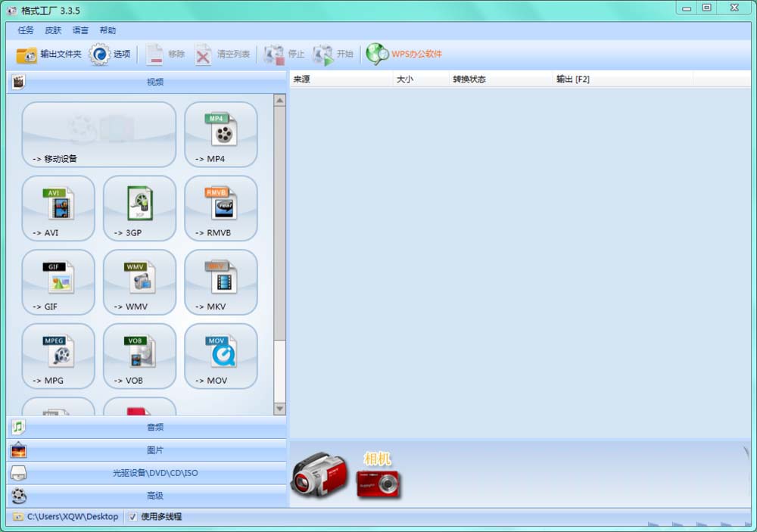
Task: Open the 任务 menu
Action: point(26,30)
